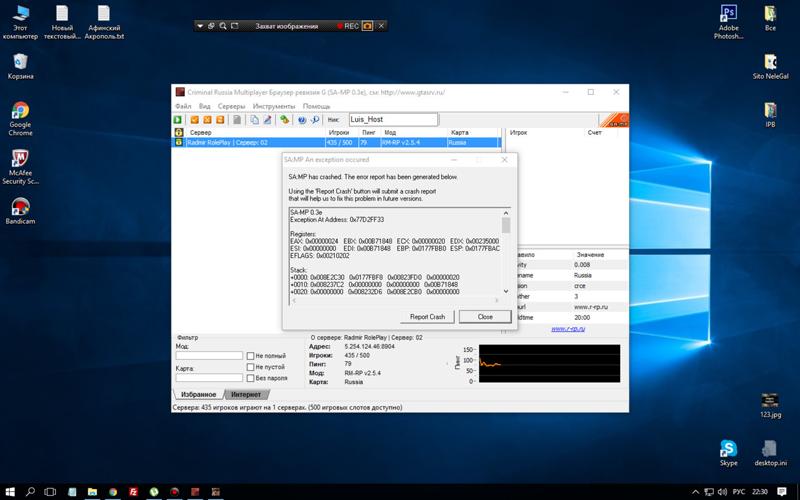The image size is (800, 500).
Task: Open the Action Center notifications icon
Action: pyautogui.click(x=782, y=492)
